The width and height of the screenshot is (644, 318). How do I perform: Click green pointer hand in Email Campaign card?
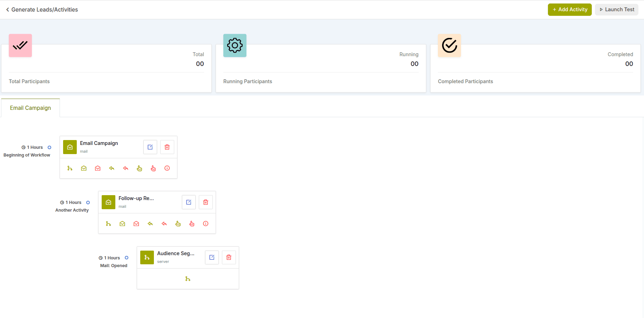coord(140,168)
